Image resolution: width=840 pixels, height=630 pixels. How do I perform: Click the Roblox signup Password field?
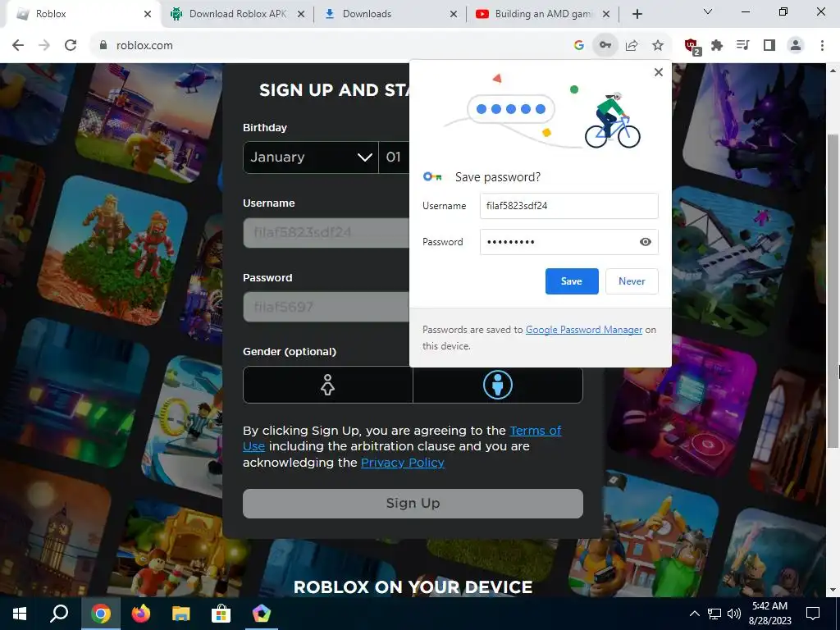click(326, 307)
